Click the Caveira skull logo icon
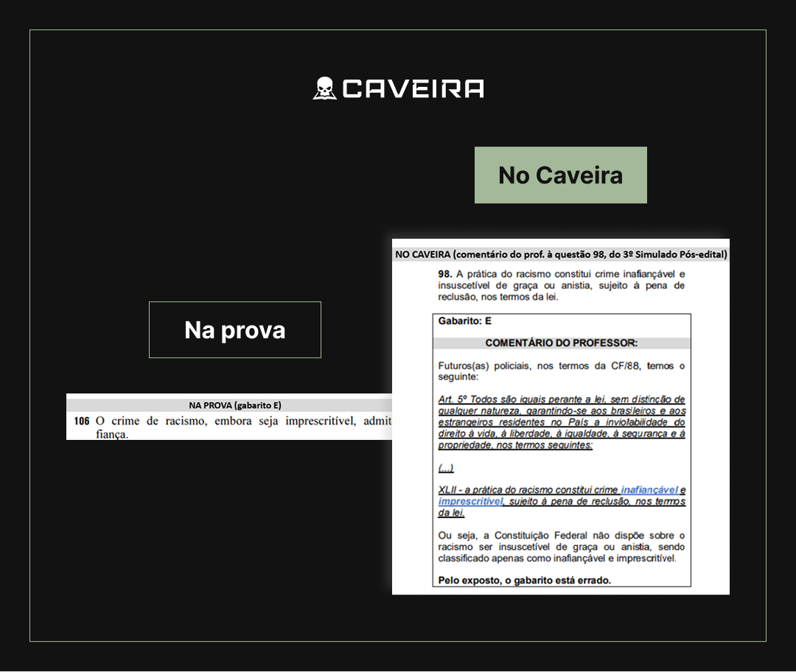 pos(324,88)
